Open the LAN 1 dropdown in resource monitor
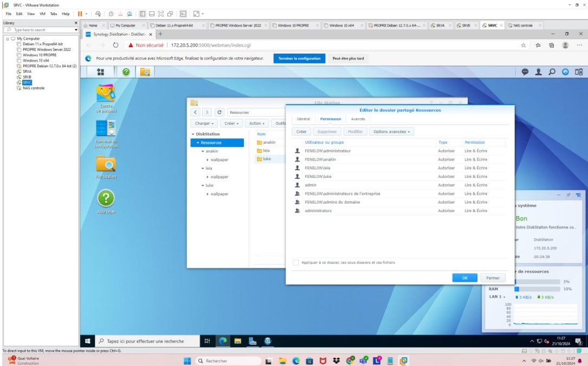Viewport: 588px width, 366px height. [497, 297]
